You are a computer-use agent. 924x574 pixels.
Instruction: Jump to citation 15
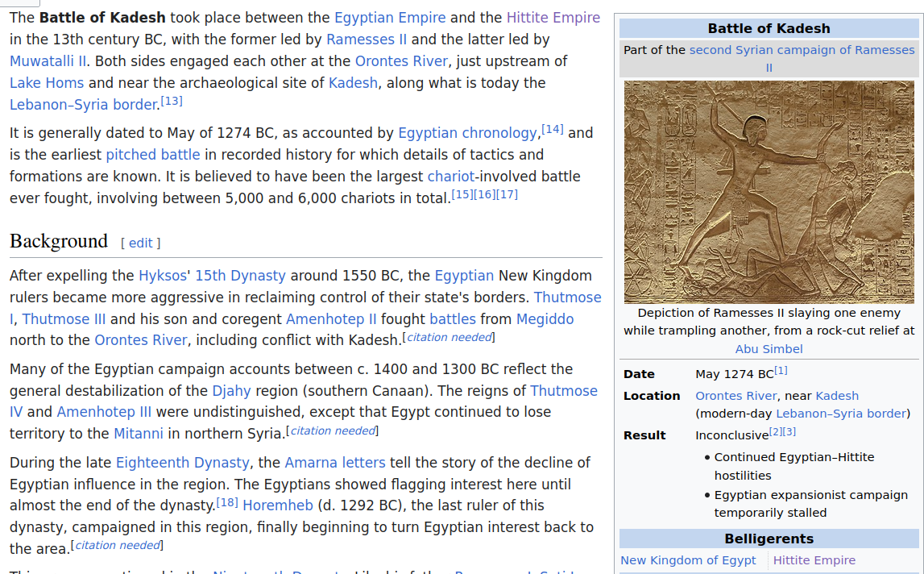(462, 194)
